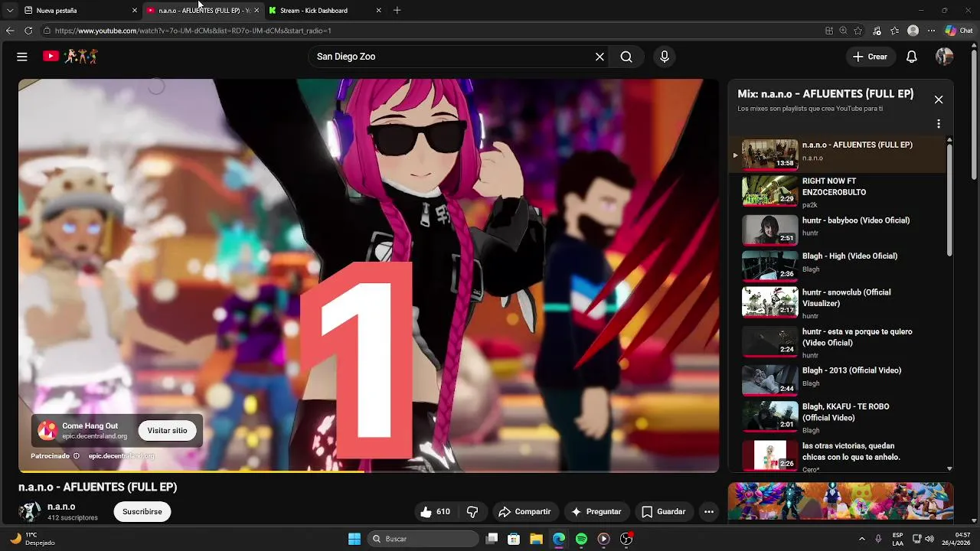Clear the San Diego Zoo search text
This screenshot has width=980, height=551.
599,57
